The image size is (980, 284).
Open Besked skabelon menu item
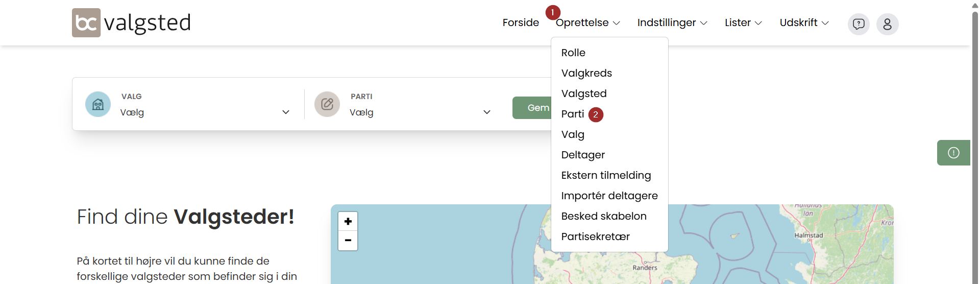coord(603,216)
